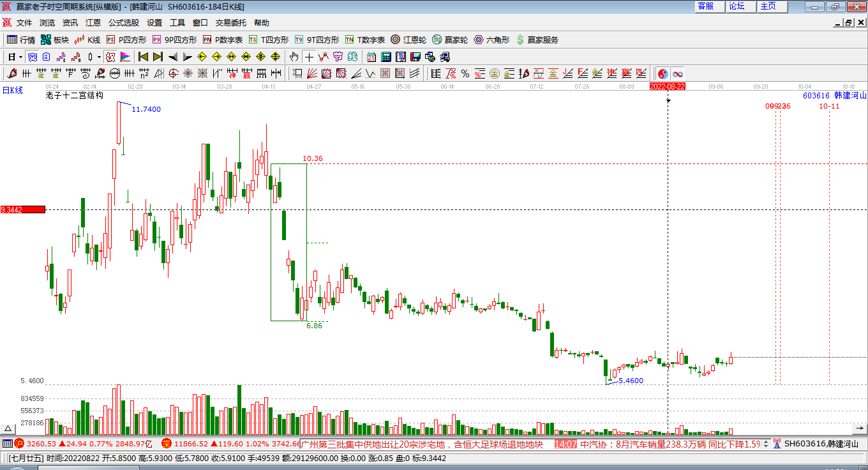Select the red Gann fan lines tool
The image size is (868, 470).
pyautogui.click(x=312, y=73)
